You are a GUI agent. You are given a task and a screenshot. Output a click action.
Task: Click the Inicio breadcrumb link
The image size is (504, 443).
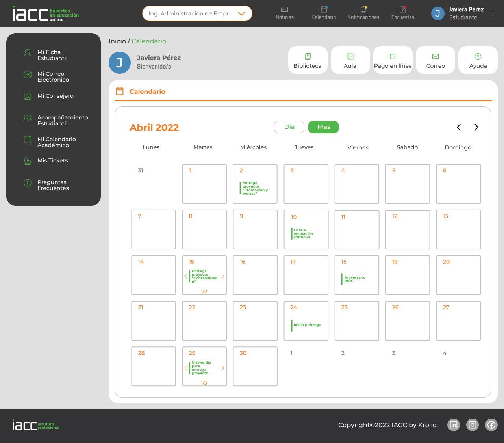[x=117, y=41]
